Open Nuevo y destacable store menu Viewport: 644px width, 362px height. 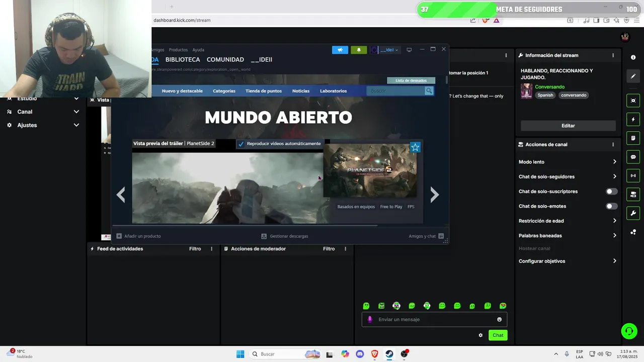[182, 91]
